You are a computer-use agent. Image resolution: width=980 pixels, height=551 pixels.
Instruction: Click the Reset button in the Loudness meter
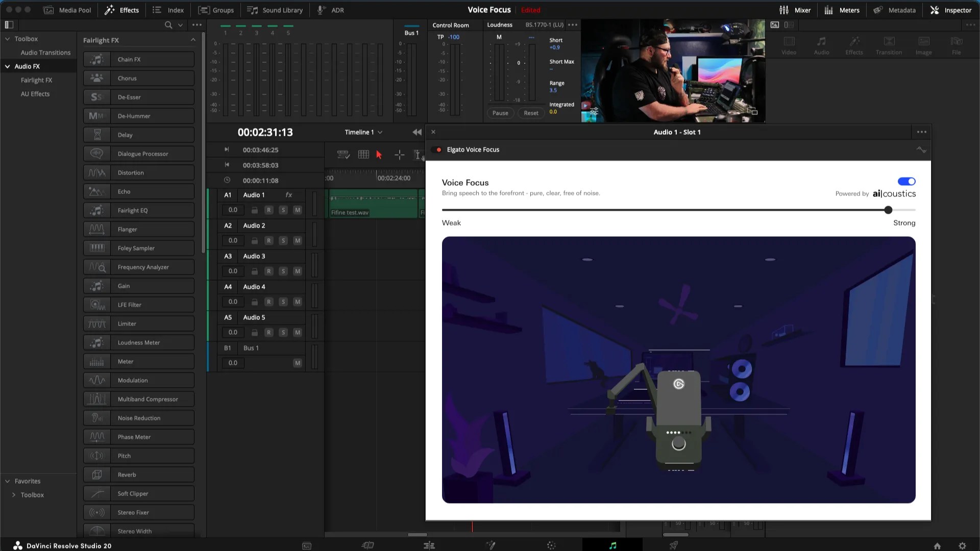[x=531, y=113]
